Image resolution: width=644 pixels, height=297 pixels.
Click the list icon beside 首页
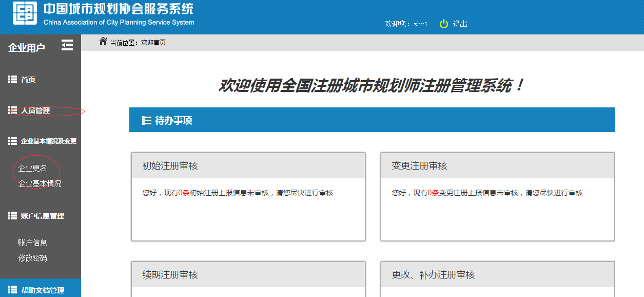(x=13, y=80)
